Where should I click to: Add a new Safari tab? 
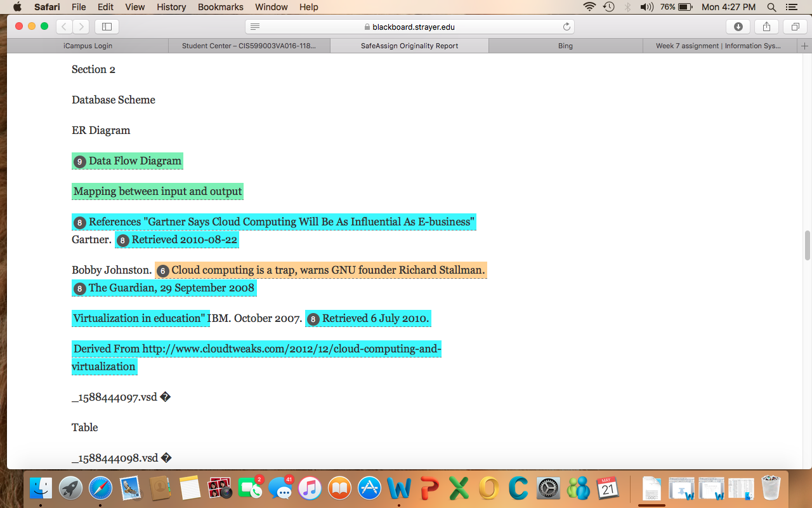click(x=805, y=46)
